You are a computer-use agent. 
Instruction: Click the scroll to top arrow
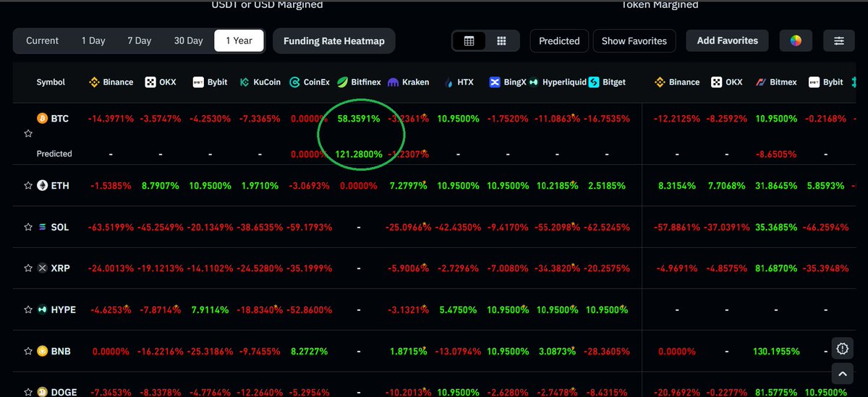point(842,375)
